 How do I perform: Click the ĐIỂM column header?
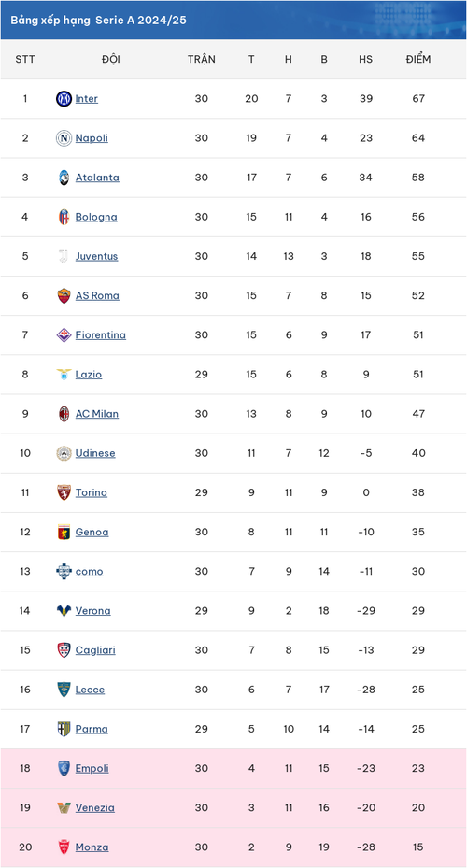click(x=418, y=59)
